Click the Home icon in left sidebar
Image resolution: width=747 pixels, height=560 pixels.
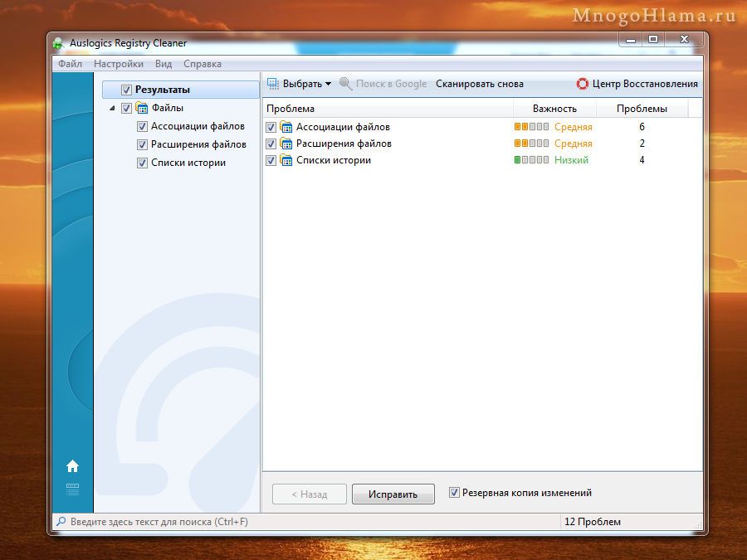(x=72, y=466)
